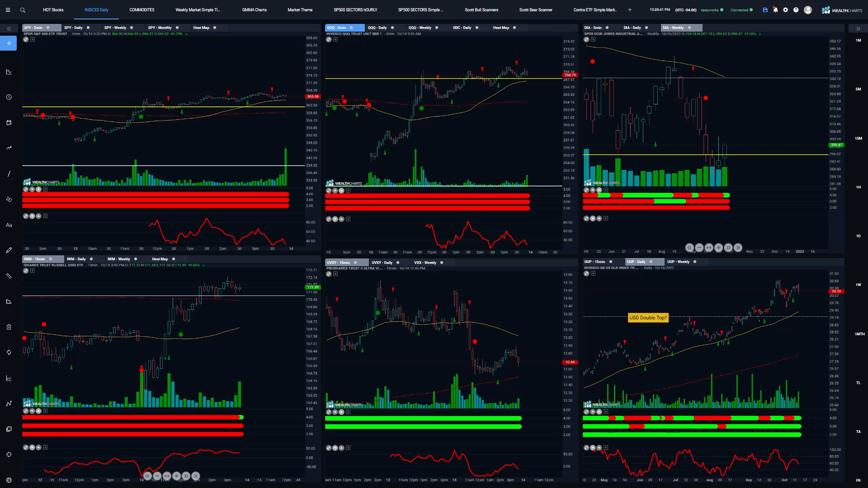Select the ruler measure tool
This screenshot has width=868, height=488.
(9, 276)
